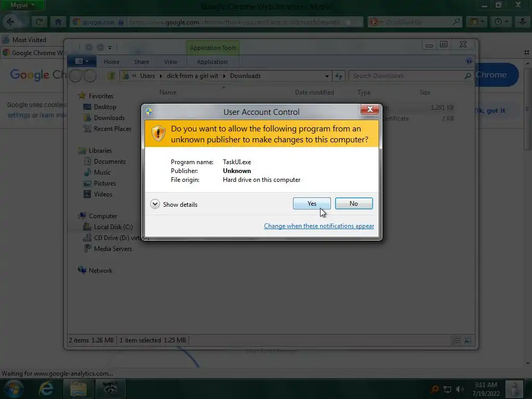Close the User Account Control dialog
This screenshot has height=399, width=532.
tap(370, 109)
